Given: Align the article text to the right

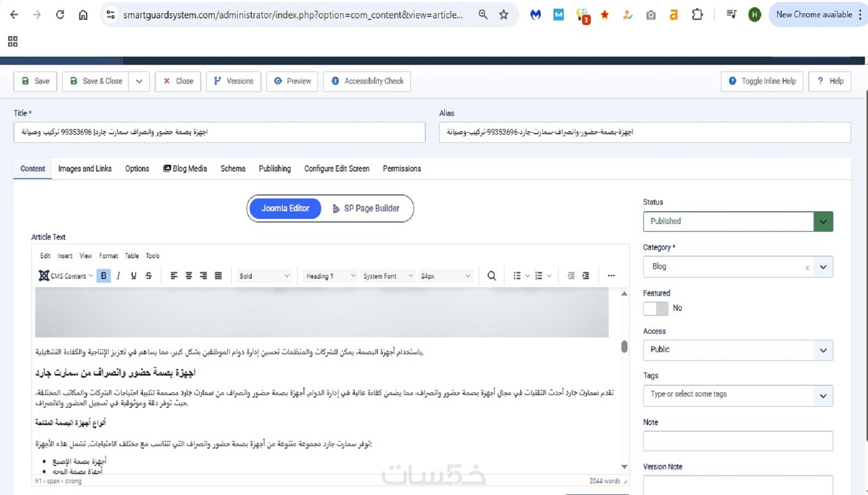Looking at the screenshot, I should point(203,276).
